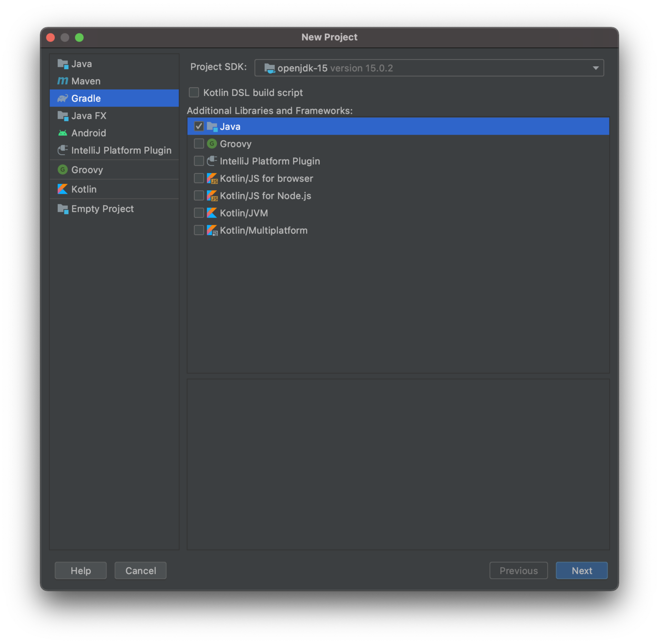659x644 pixels.
Task: Uncheck the Java framework checkbox
Action: click(x=199, y=126)
